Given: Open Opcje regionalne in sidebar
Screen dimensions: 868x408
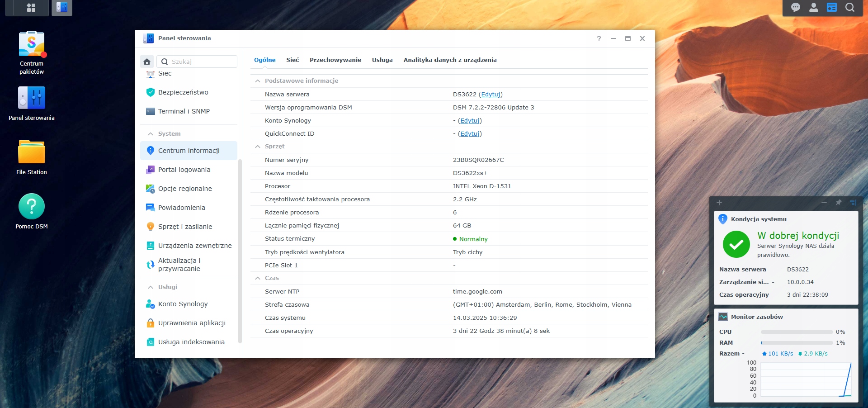Looking at the screenshot, I should (x=189, y=189).
